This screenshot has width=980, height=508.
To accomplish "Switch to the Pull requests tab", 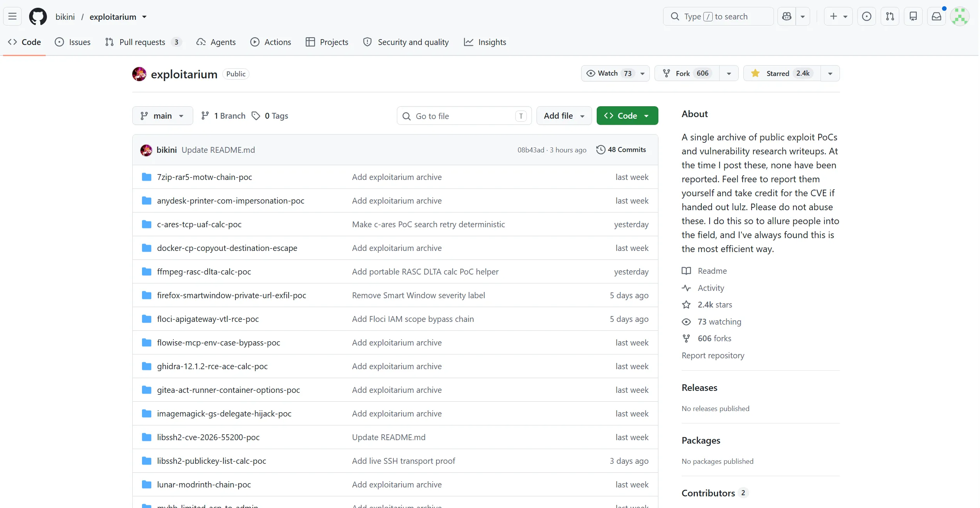I will (143, 42).
